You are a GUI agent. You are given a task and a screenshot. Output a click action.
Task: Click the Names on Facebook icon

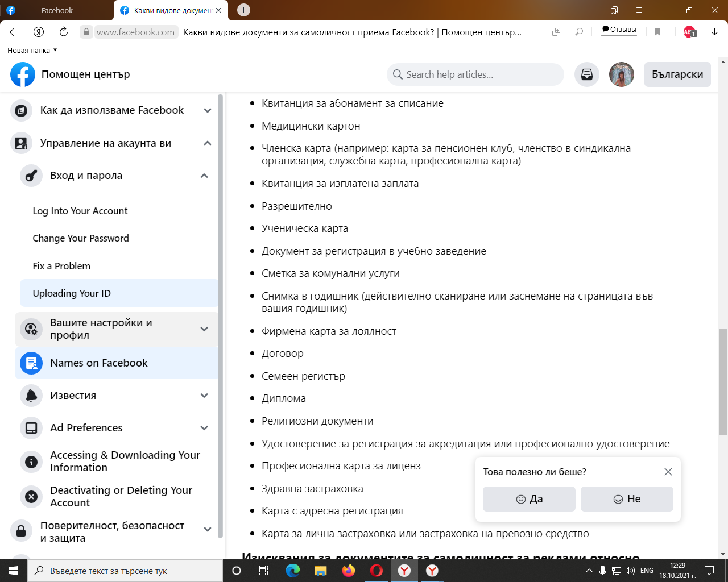click(31, 363)
